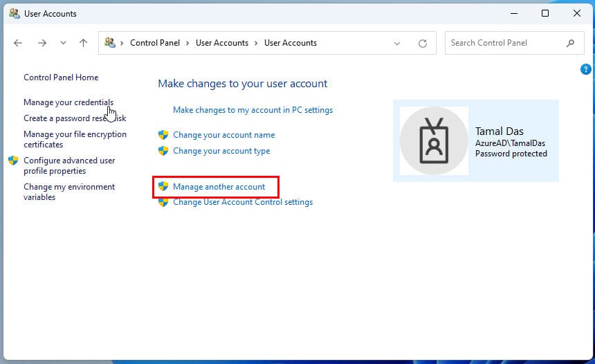Go up one level with Up arrow

[84, 43]
